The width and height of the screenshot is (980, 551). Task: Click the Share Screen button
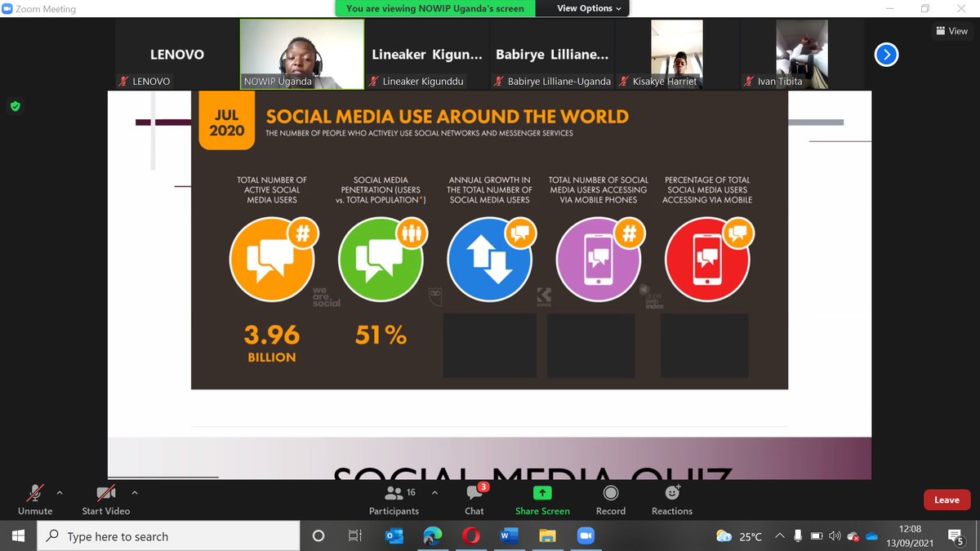pyautogui.click(x=542, y=500)
